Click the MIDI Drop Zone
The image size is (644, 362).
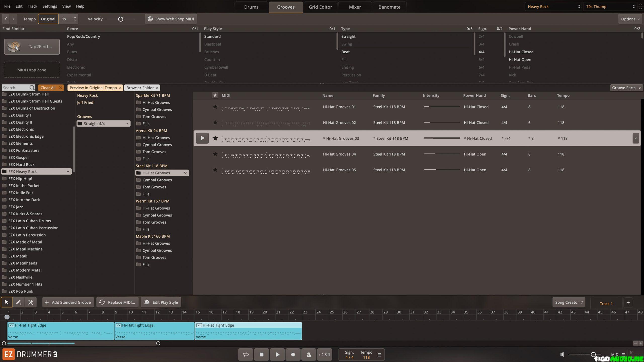(32, 70)
